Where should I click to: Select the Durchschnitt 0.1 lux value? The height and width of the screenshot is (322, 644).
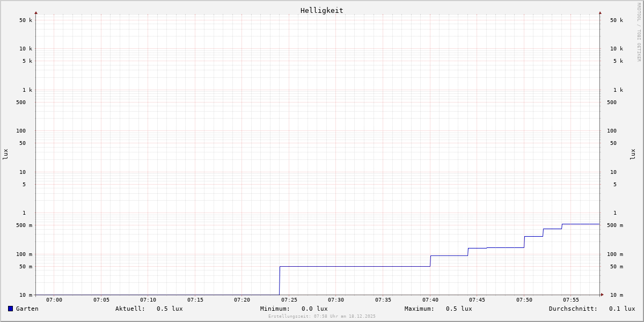coord(622,309)
